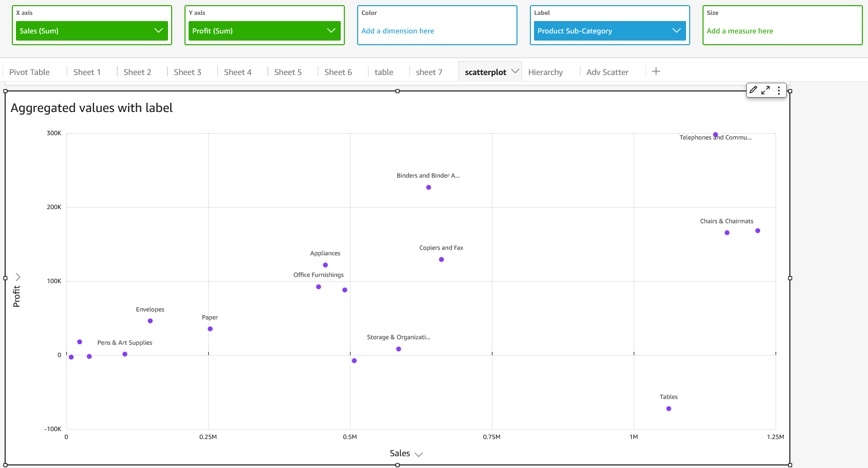Maximize the scatterplot visual with expand icon
The height and width of the screenshot is (468, 868).
coord(766,90)
